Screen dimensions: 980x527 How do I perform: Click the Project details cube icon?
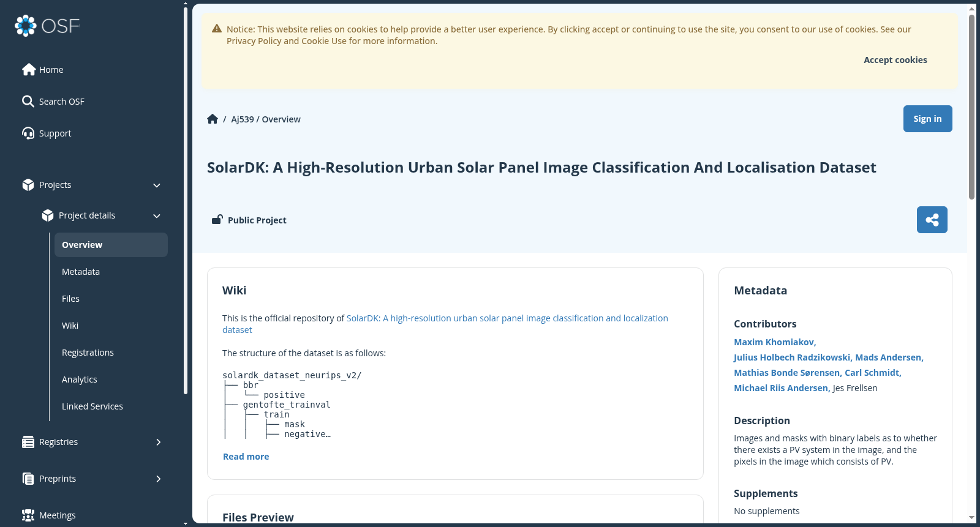[x=48, y=215]
